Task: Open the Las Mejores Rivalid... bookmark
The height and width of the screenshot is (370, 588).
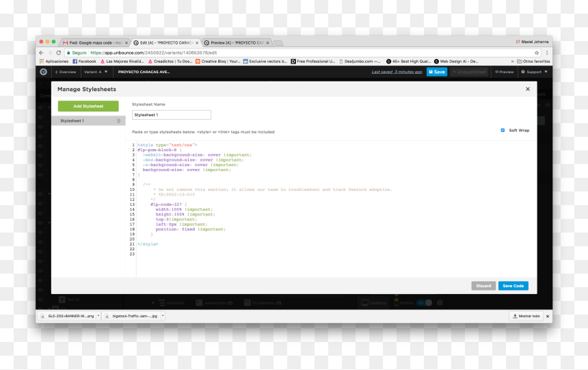Action: coord(122,61)
